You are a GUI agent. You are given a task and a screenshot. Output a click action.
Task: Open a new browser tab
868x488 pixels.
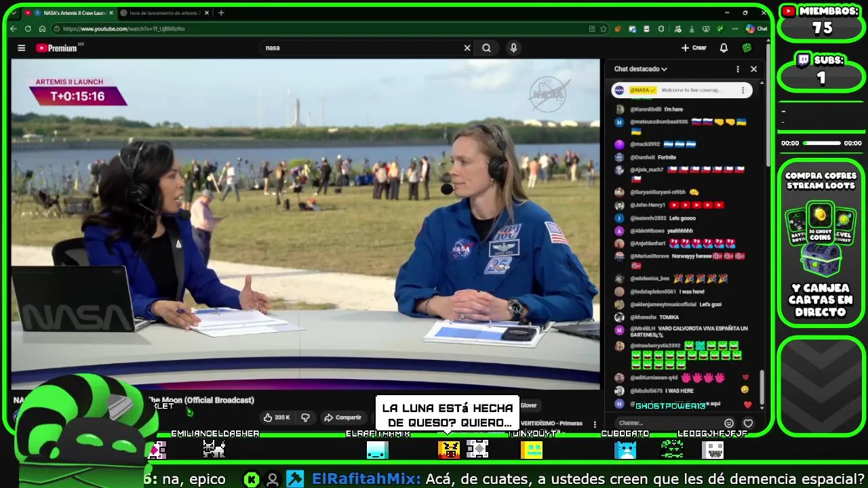coord(221,13)
